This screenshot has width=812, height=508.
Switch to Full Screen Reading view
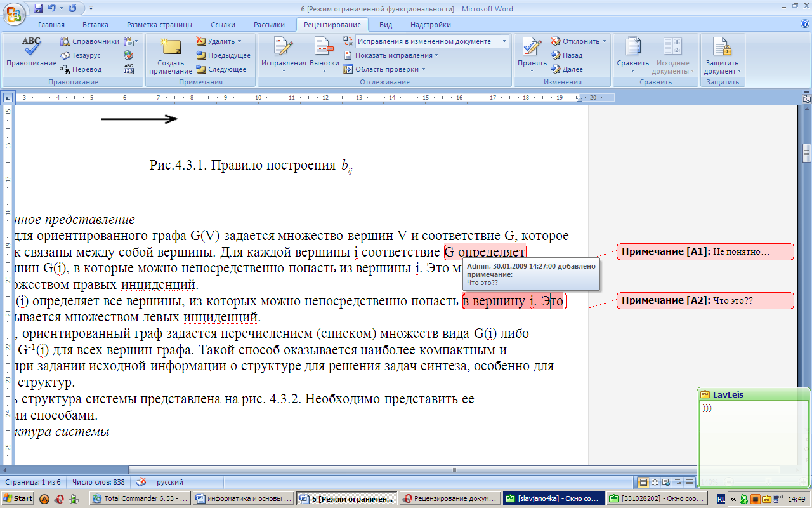[655, 483]
